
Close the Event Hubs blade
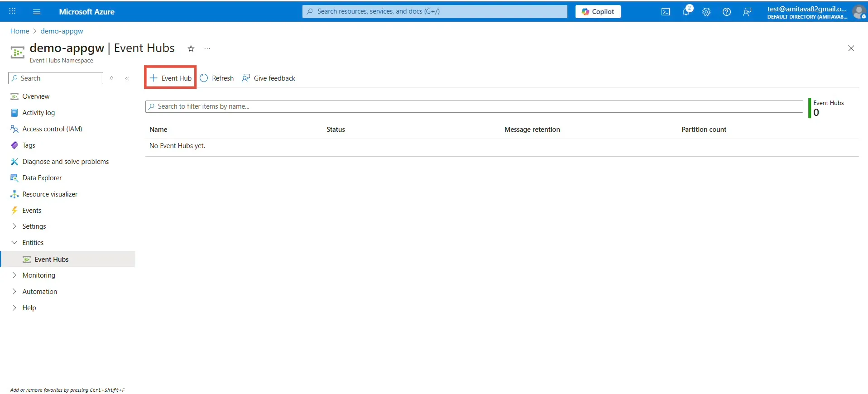(851, 48)
